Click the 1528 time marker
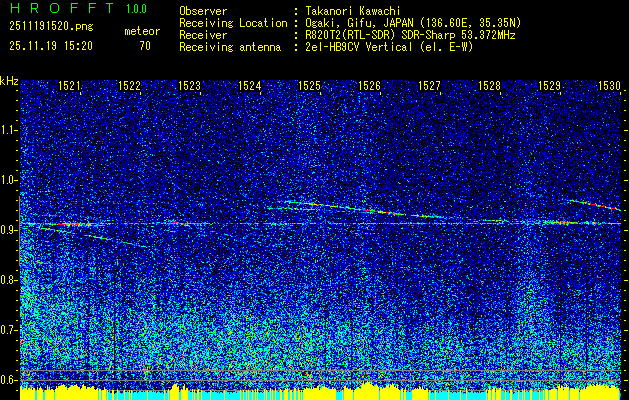The width and height of the screenshot is (629, 400). click(x=489, y=85)
